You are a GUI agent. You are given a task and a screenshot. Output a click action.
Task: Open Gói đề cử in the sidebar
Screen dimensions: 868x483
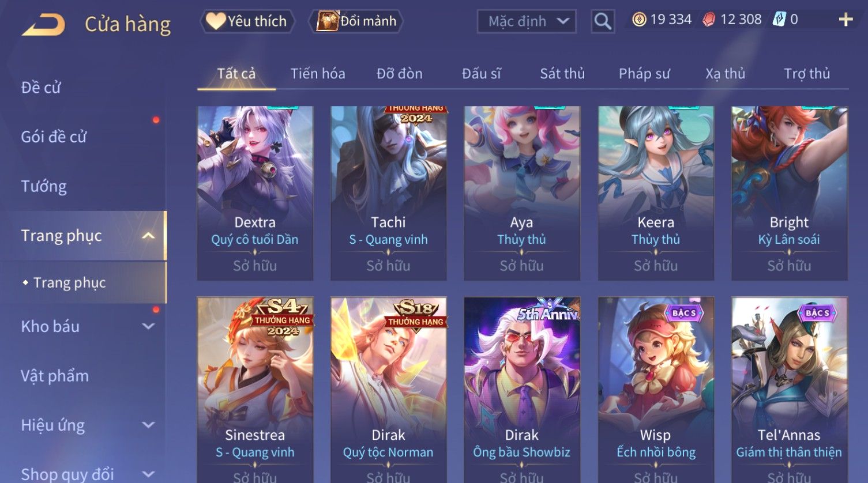click(54, 137)
